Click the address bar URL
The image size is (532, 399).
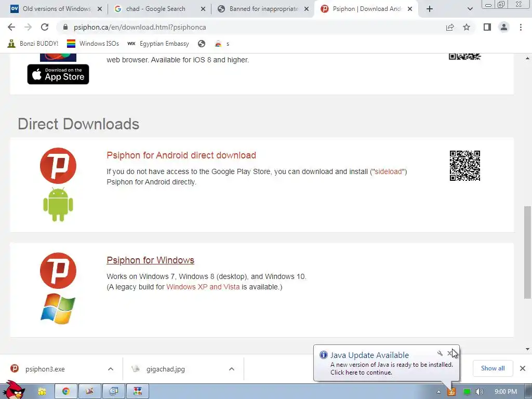pos(140,27)
